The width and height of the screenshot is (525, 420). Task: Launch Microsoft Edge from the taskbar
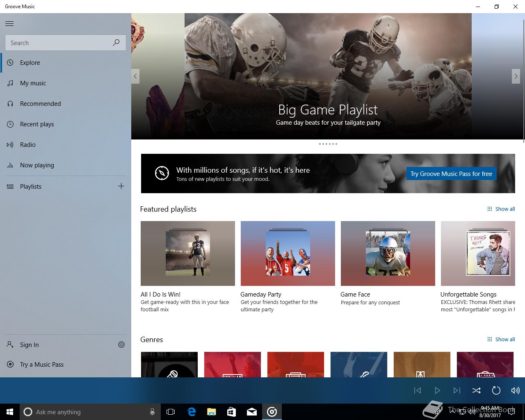pos(192,412)
